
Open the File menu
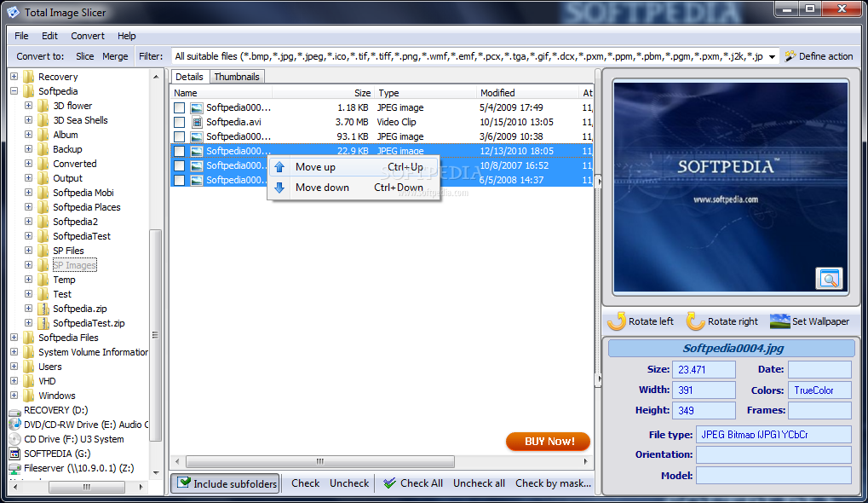point(21,36)
